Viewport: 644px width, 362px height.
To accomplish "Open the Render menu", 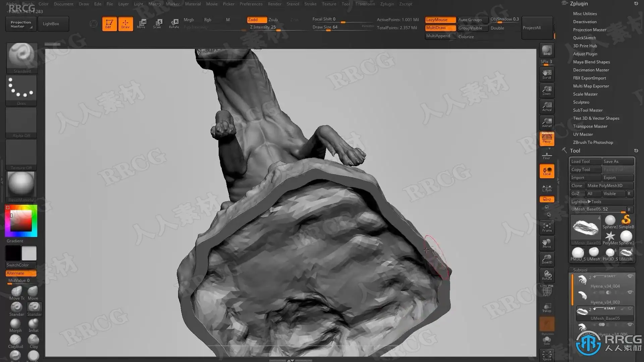I will click(x=274, y=4).
